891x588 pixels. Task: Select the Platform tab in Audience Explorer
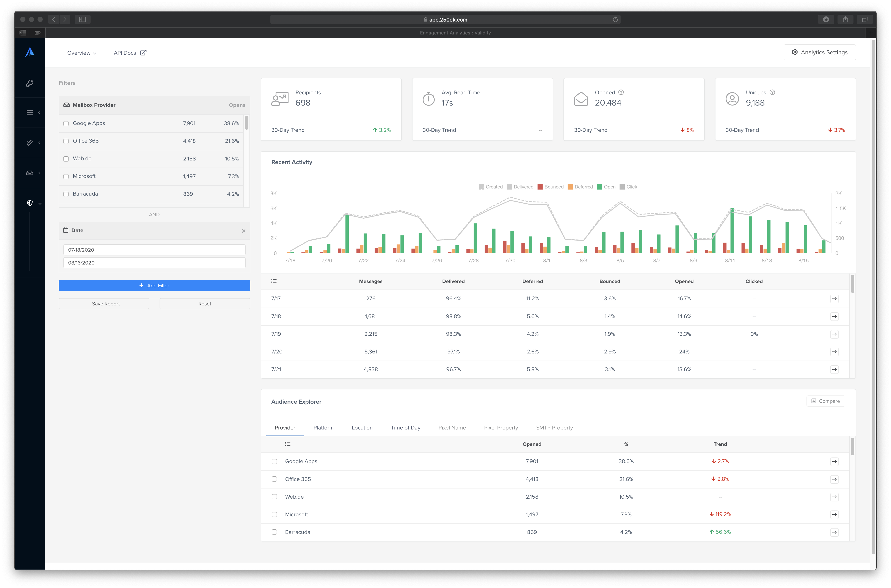[x=324, y=427]
